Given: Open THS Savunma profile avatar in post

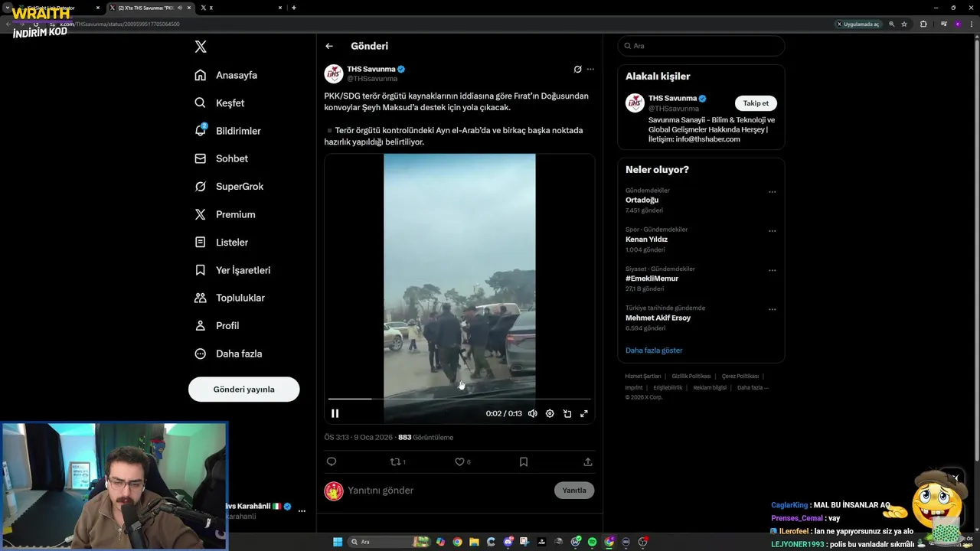Looking at the screenshot, I should 334,73.
